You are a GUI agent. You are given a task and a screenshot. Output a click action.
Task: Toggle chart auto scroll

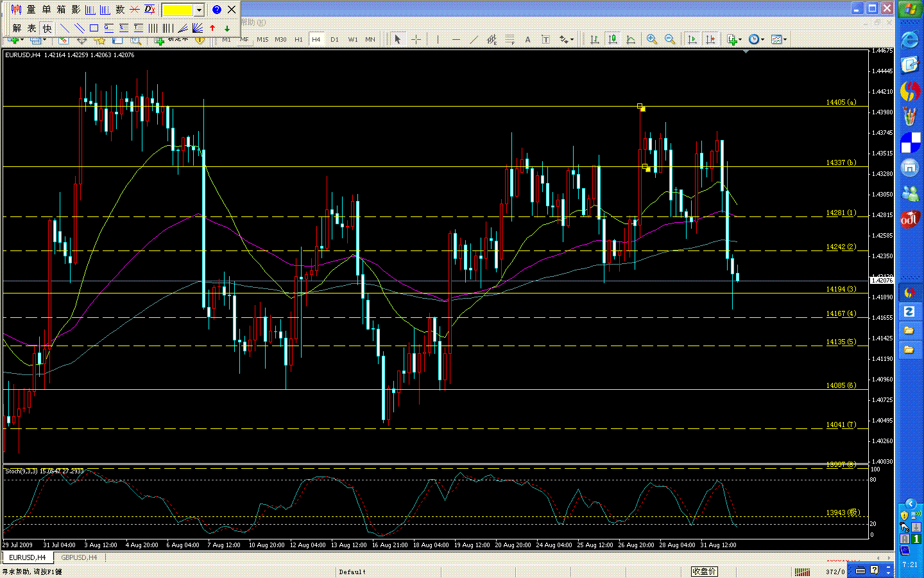[x=692, y=39]
